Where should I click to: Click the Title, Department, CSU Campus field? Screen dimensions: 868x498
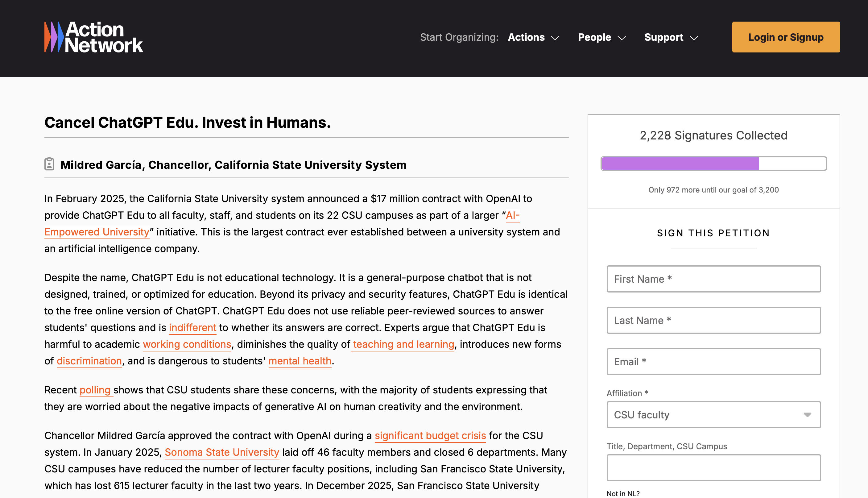click(x=713, y=467)
